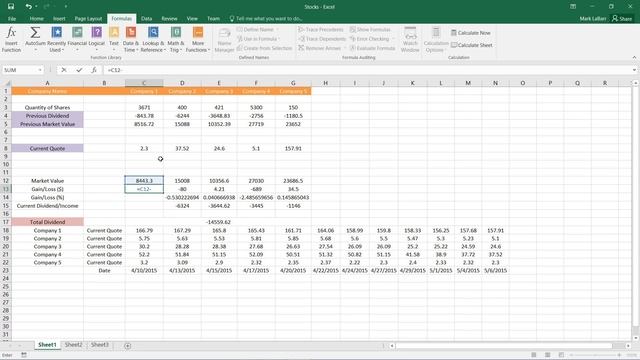This screenshot has width=640, height=360.
Task: Click the Current Quote label in column A
Action: click(x=47, y=149)
